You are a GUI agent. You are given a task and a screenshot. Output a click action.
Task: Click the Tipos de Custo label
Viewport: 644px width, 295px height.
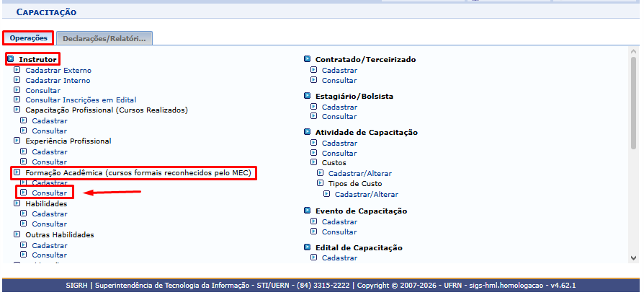point(355,183)
